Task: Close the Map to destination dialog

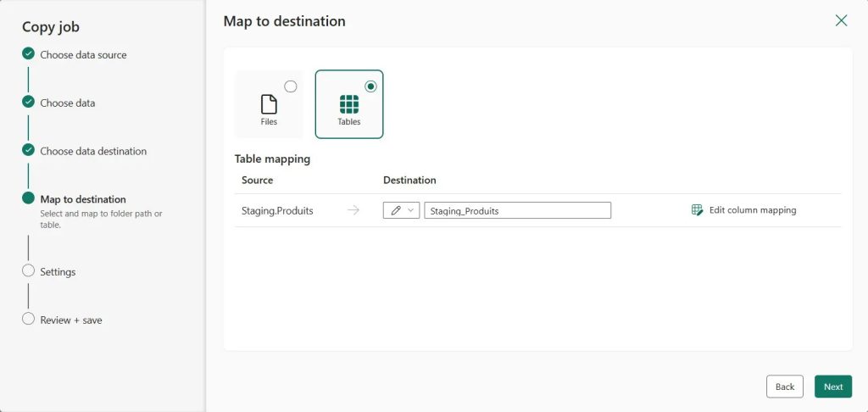Action: coord(841,21)
